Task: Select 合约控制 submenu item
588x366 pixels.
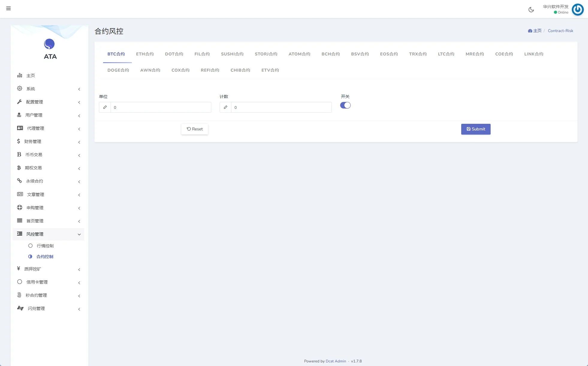Action: coord(45,257)
